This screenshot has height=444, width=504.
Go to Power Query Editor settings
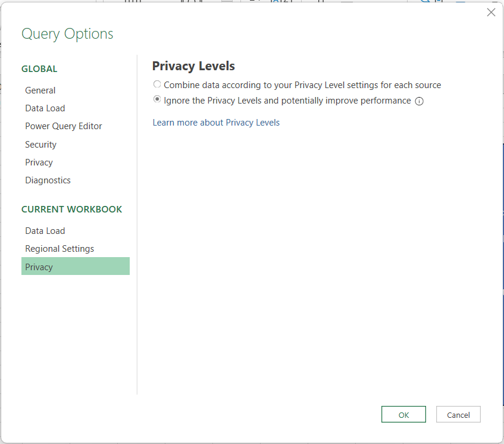pos(63,126)
